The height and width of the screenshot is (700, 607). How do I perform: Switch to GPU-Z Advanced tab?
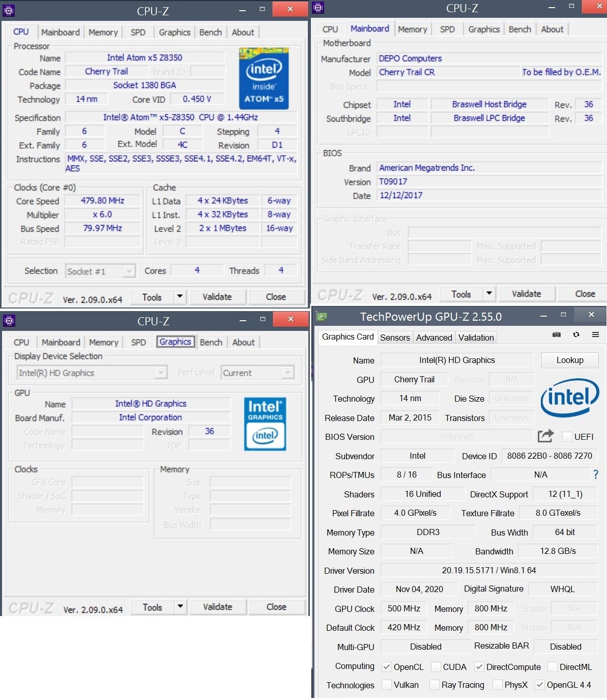coord(434,338)
